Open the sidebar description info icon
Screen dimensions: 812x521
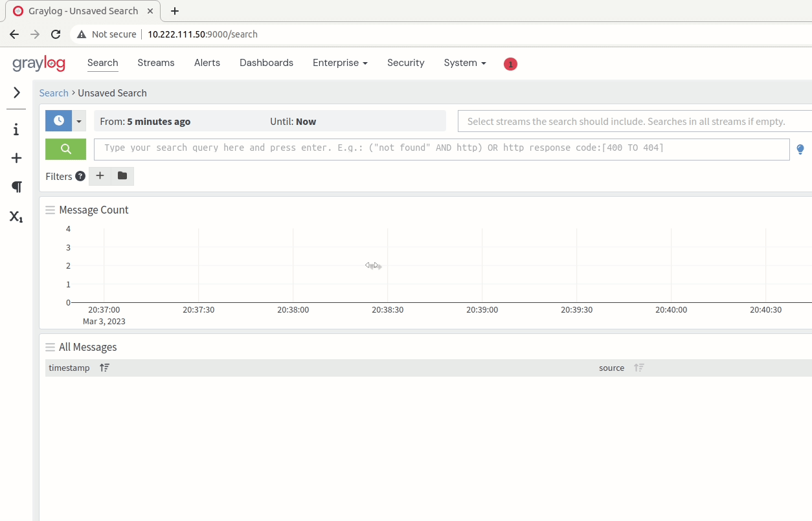click(17, 129)
